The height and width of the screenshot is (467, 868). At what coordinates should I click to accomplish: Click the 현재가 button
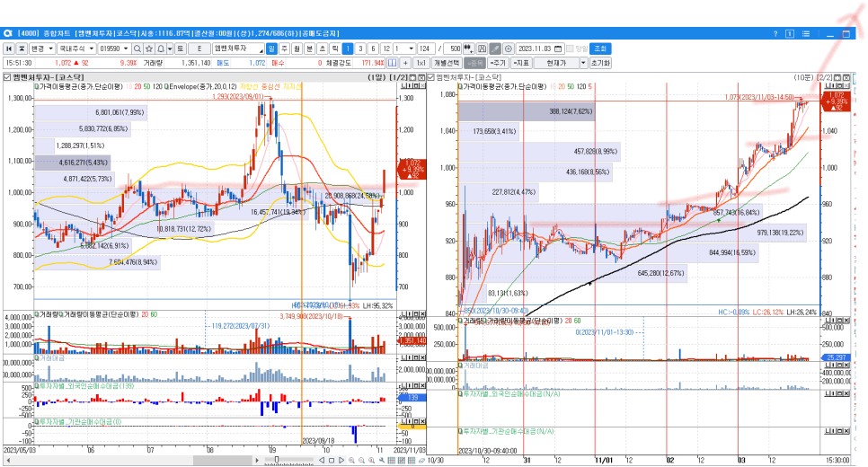[x=556, y=63]
